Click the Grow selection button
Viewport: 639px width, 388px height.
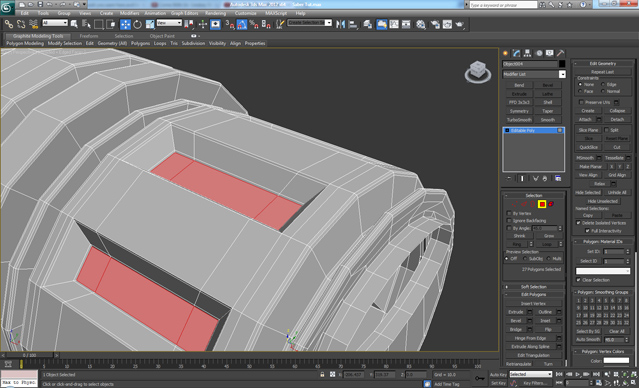[x=549, y=236]
